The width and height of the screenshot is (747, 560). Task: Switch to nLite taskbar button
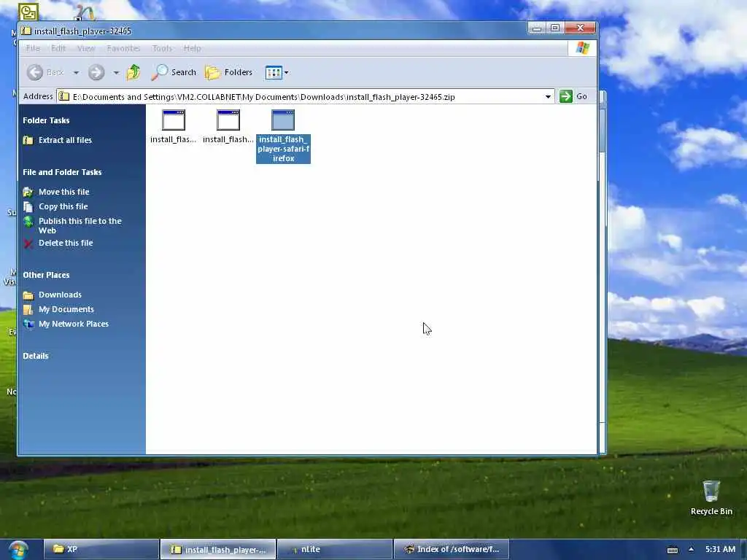(335, 549)
